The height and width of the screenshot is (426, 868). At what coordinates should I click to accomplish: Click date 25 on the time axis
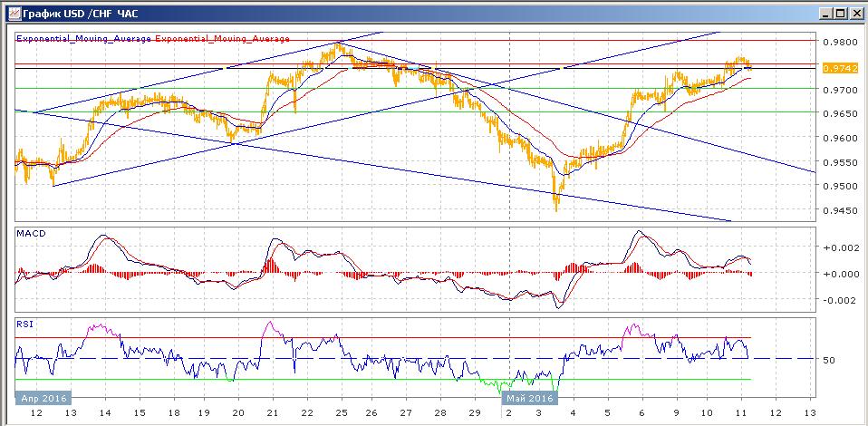[x=341, y=413]
